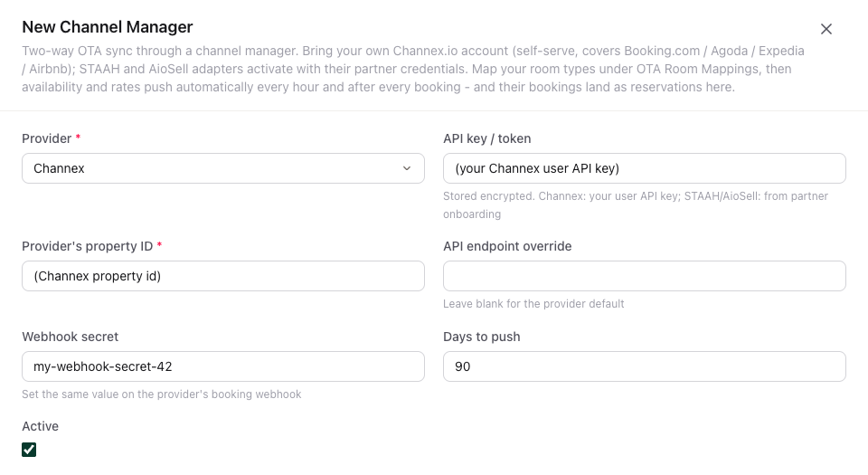Click the 'Stored encrypted' help text
This screenshot has height=475, width=868.
[636, 204]
